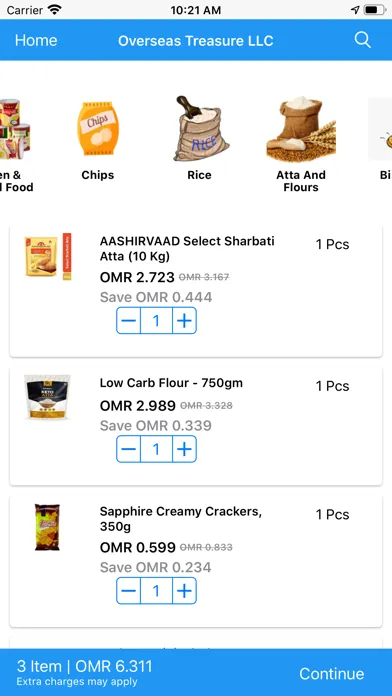Go back via Home button
392x696 pixels.
pyautogui.click(x=36, y=40)
